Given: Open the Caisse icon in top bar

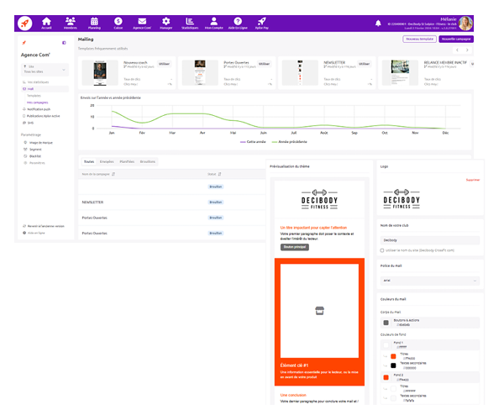Looking at the screenshot, I should coord(118,22).
